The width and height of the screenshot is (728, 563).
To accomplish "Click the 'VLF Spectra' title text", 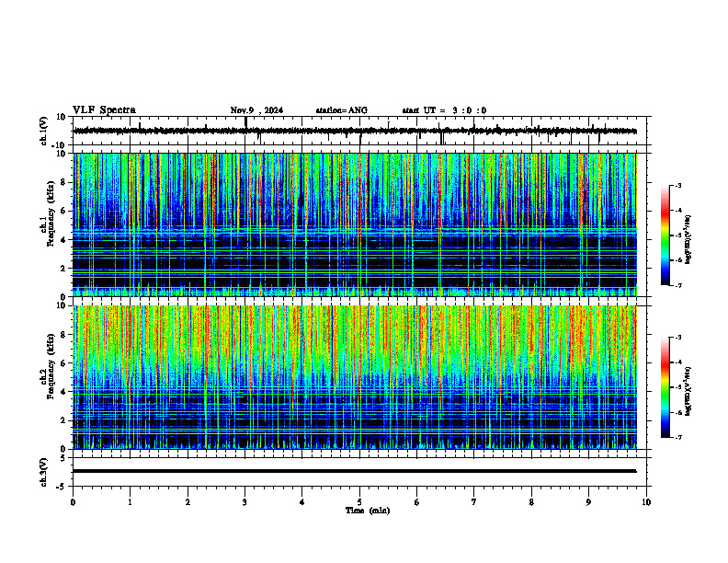I will 104,110.
